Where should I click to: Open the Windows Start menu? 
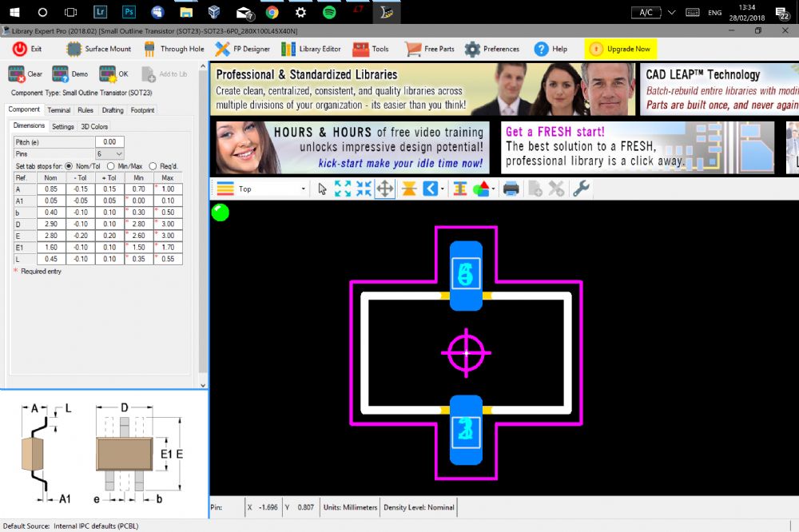[14, 12]
